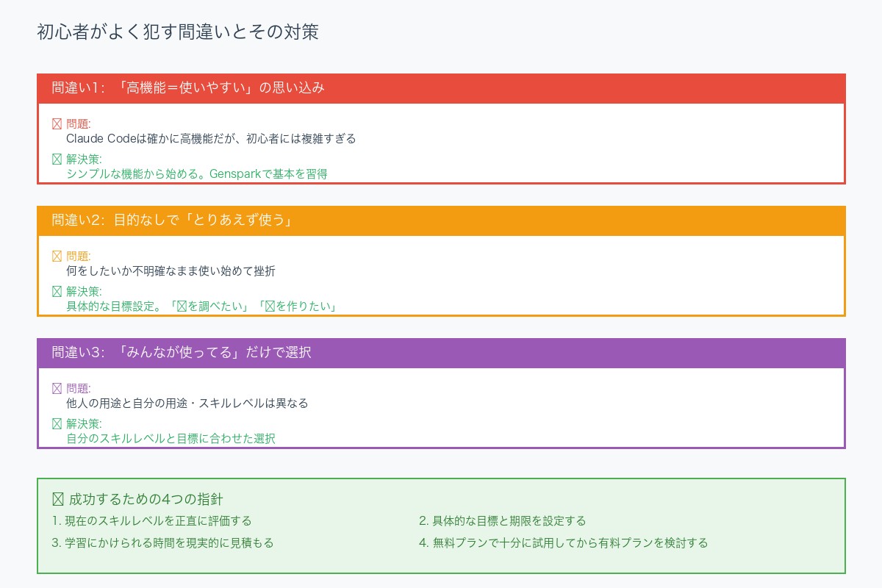Viewport: 882px width, 588px height.
Task: Click the green icon beside 解決策 in 間違い3 card
Action: 57,423
